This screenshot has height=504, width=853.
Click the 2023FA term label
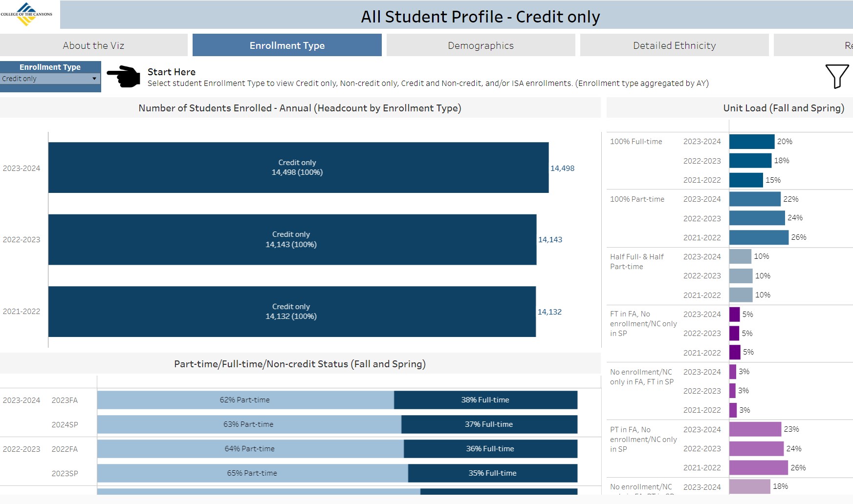(x=65, y=400)
